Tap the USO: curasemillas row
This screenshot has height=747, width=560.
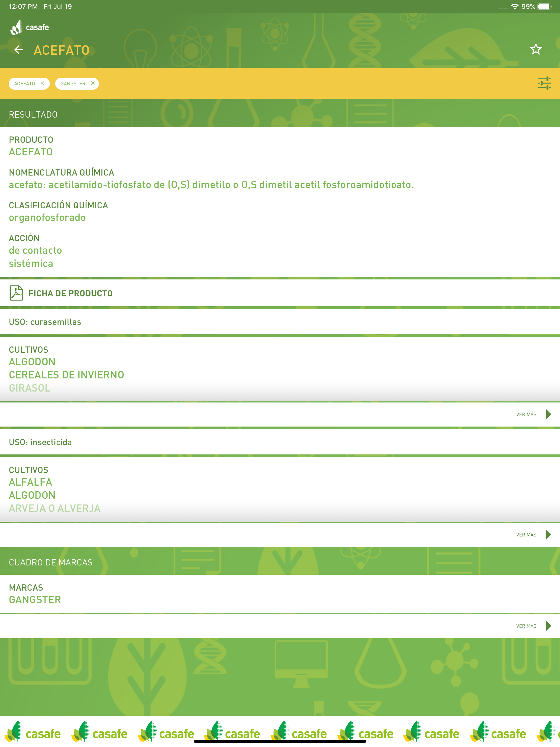click(x=280, y=322)
